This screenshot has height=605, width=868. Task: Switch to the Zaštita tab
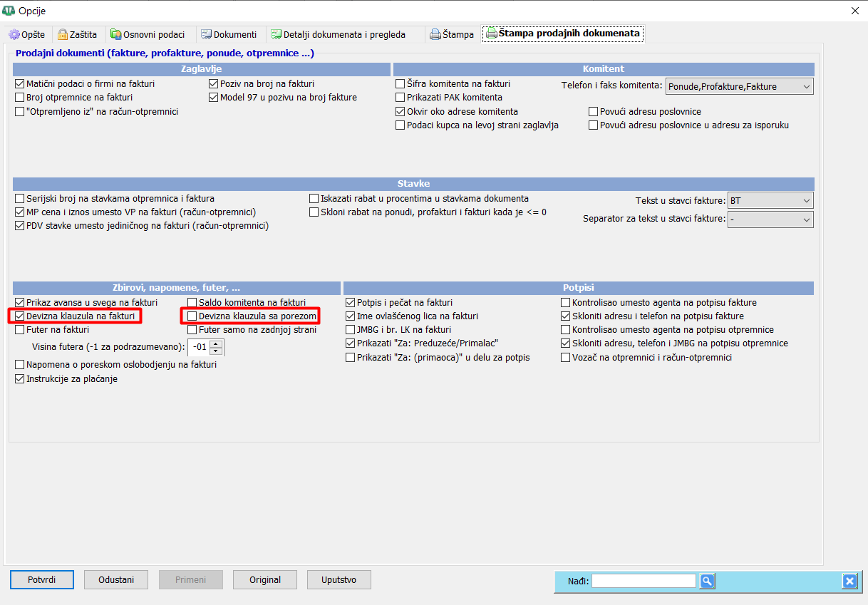tap(77, 34)
